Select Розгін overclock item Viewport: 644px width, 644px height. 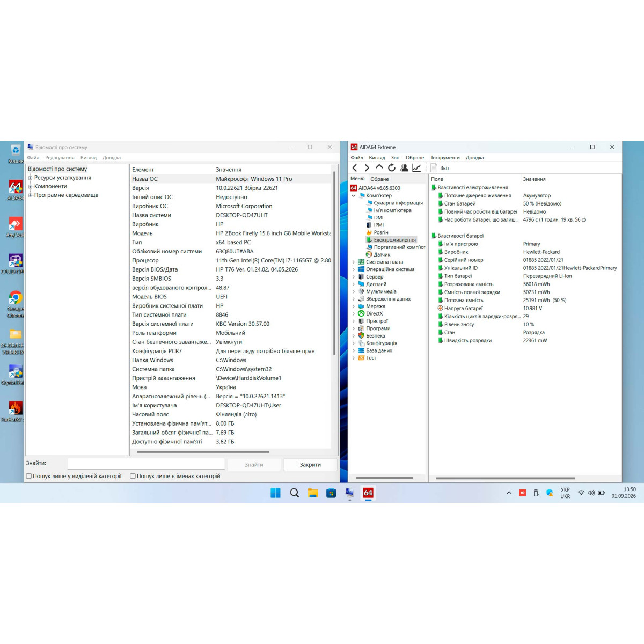click(x=381, y=232)
